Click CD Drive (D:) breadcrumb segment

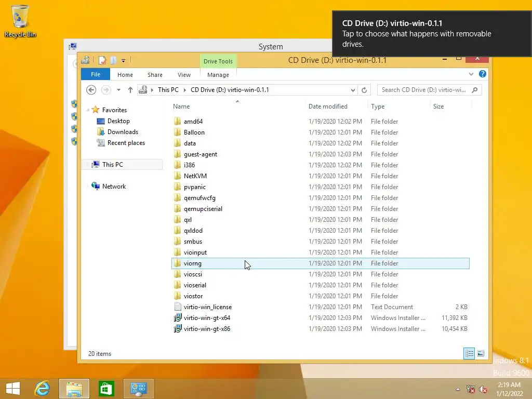pos(229,90)
